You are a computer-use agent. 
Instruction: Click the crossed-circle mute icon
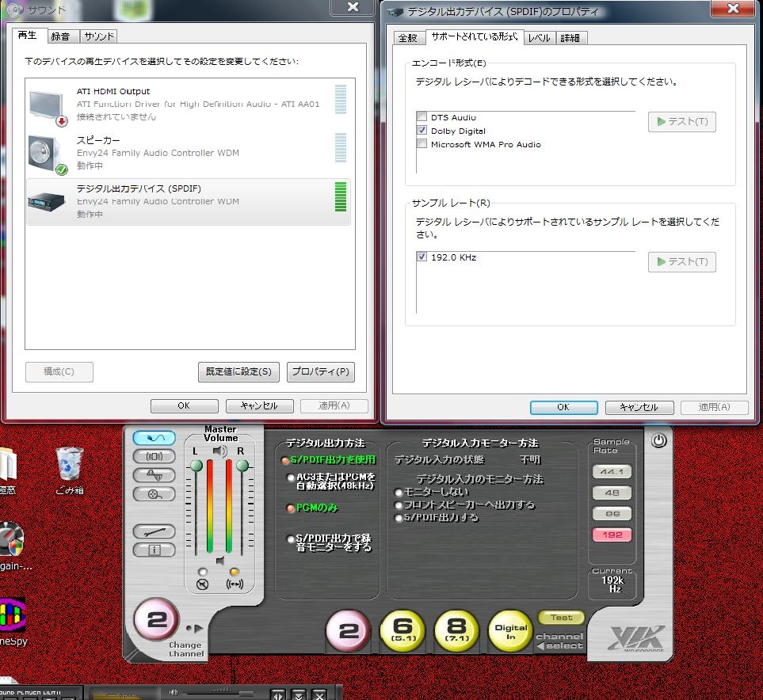pyautogui.click(x=202, y=584)
